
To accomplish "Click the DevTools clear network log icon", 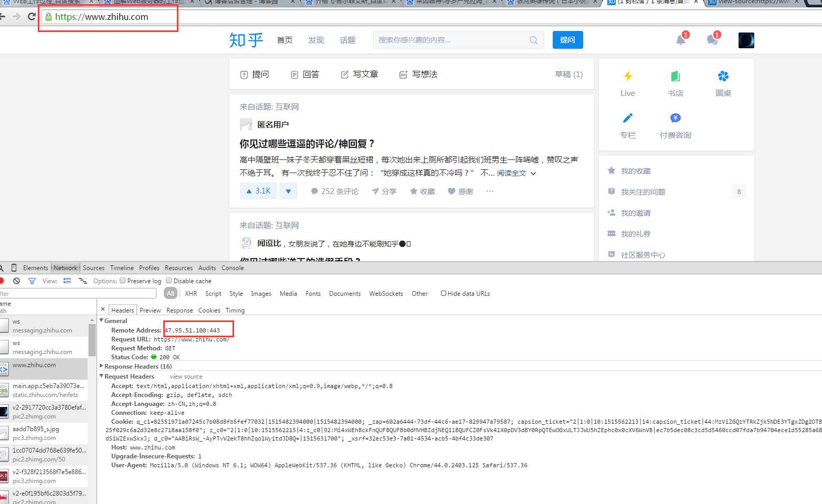I will coord(17,281).
